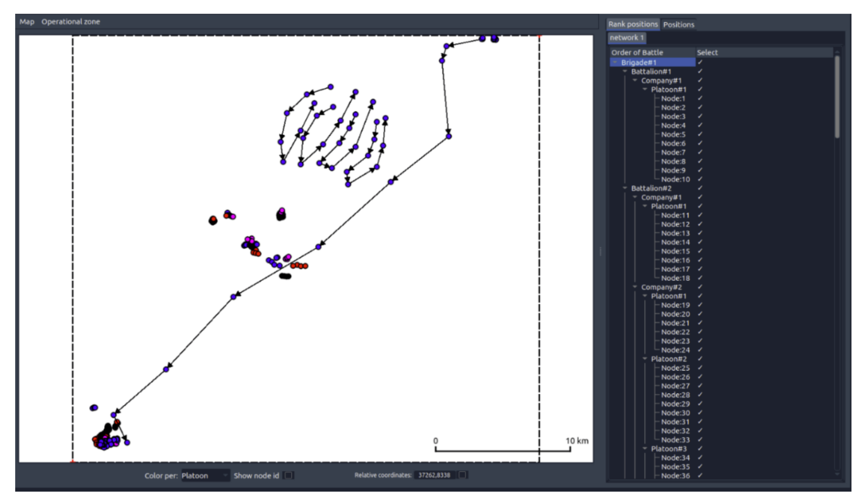Deselect the checkmark next to Node:22
This screenshot has width=868, height=504.
pyautogui.click(x=700, y=332)
